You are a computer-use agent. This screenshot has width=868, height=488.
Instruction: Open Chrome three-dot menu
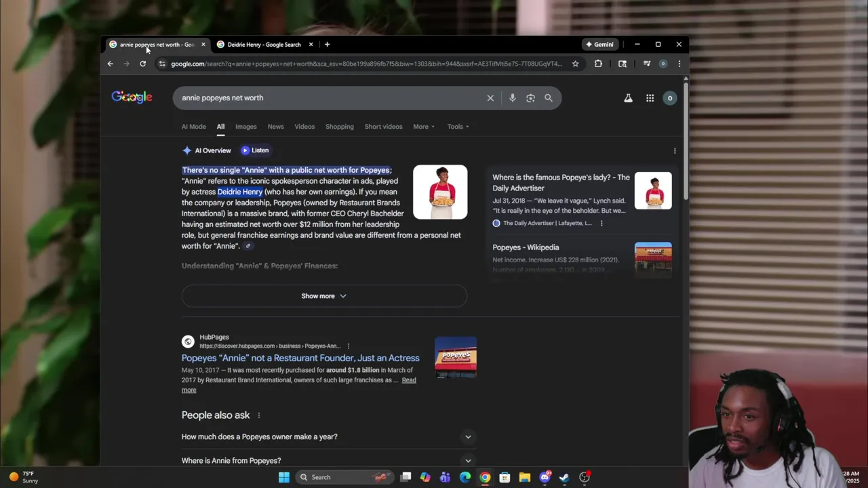point(679,64)
